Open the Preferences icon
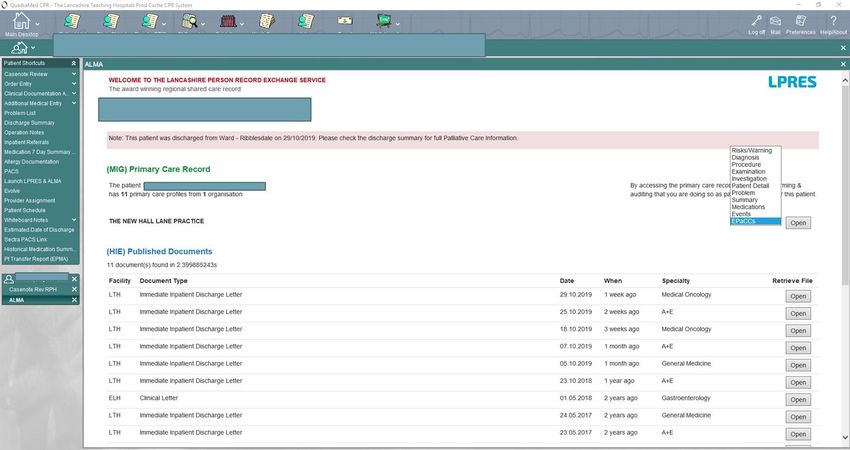This screenshot has width=850, height=450. tap(801, 21)
